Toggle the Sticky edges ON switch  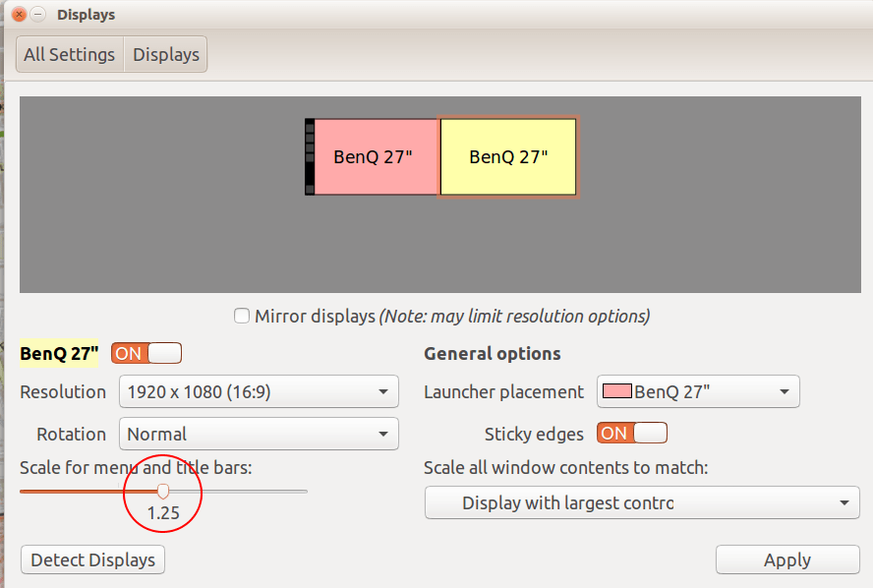tap(631, 433)
